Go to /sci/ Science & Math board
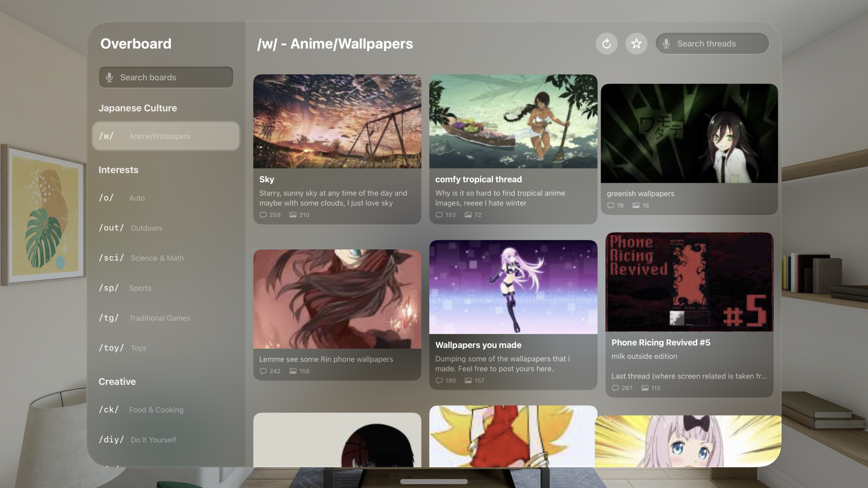The image size is (868, 488). pyautogui.click(x=156, y=258)
